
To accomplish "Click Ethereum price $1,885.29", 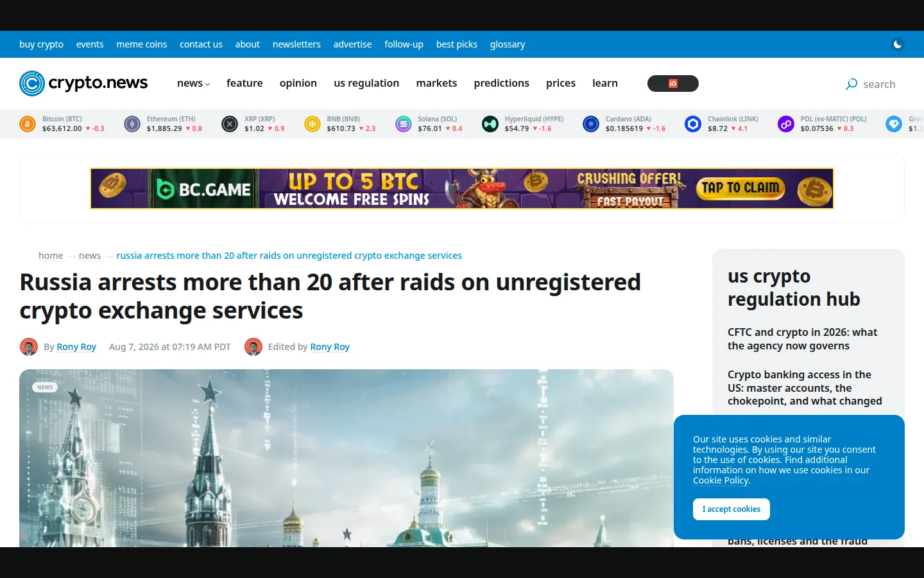I will [164, 128].
